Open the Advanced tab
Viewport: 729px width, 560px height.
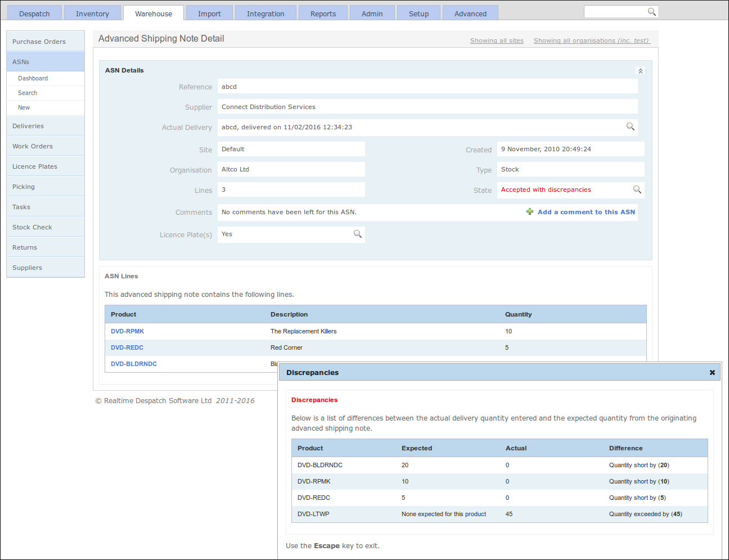[470, 13]
